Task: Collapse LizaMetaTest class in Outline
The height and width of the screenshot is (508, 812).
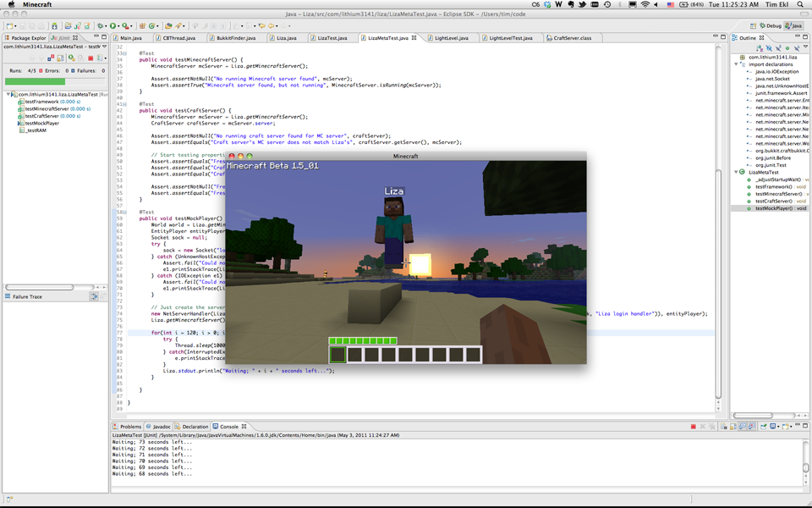Action: (x=737, y=172)
